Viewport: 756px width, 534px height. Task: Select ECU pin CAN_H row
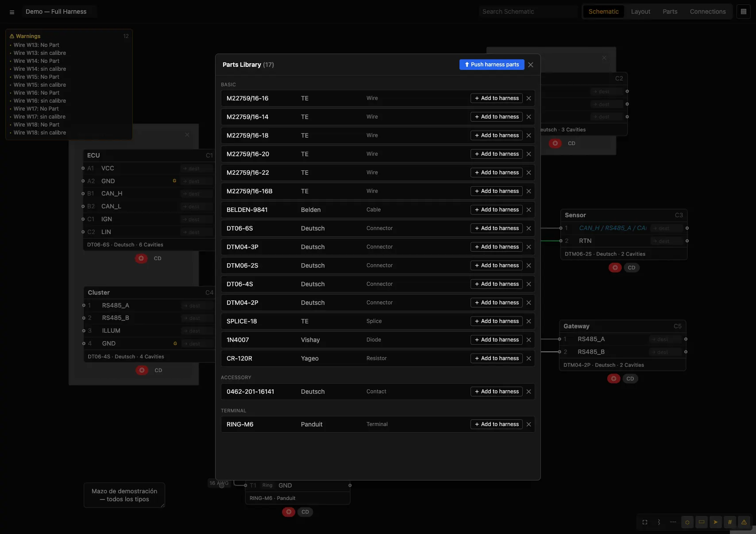(x=149, y=194)
